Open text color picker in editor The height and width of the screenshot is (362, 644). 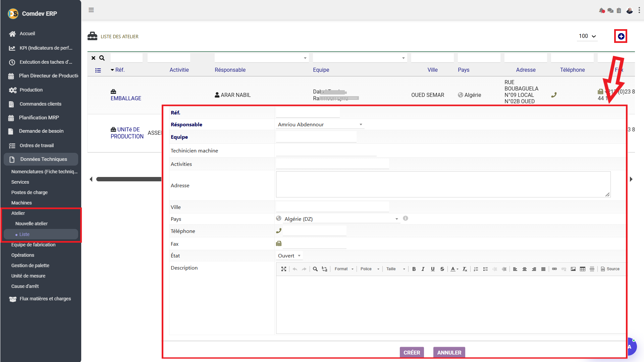coord(454,269)
